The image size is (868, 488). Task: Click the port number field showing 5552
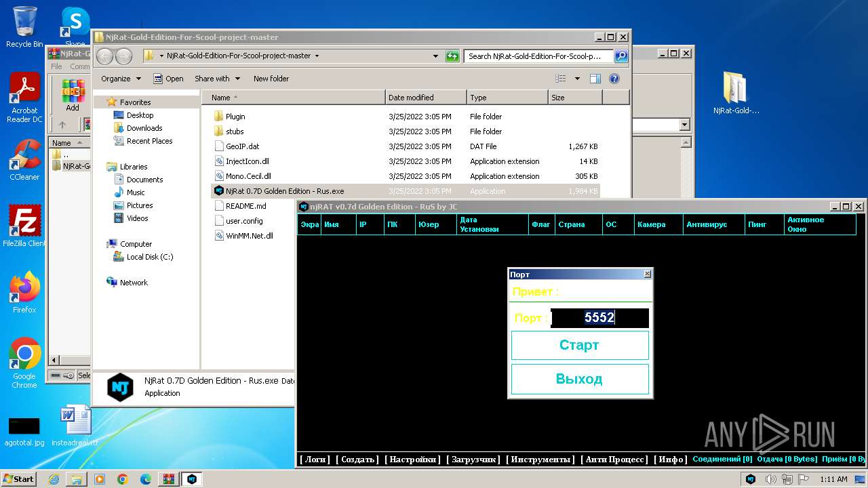[599, 318]
